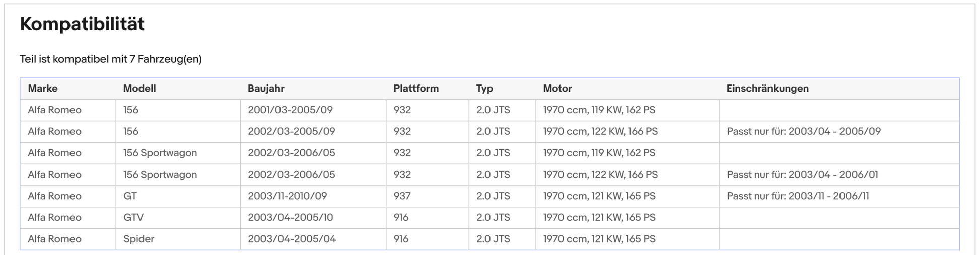Click the 'Teil ist kompatibel mit 7 Fahrzeug(en)' text
The height and width of the screenshot is (255, 980).
coord(111,59)
